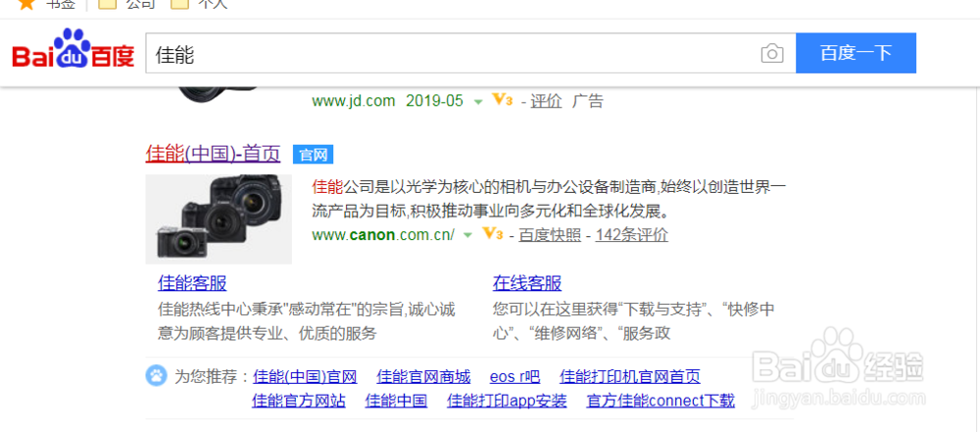Click the www.canon.com.cn/ URL
This screenshot has width=980, height=432.
[x=384, y=235]
